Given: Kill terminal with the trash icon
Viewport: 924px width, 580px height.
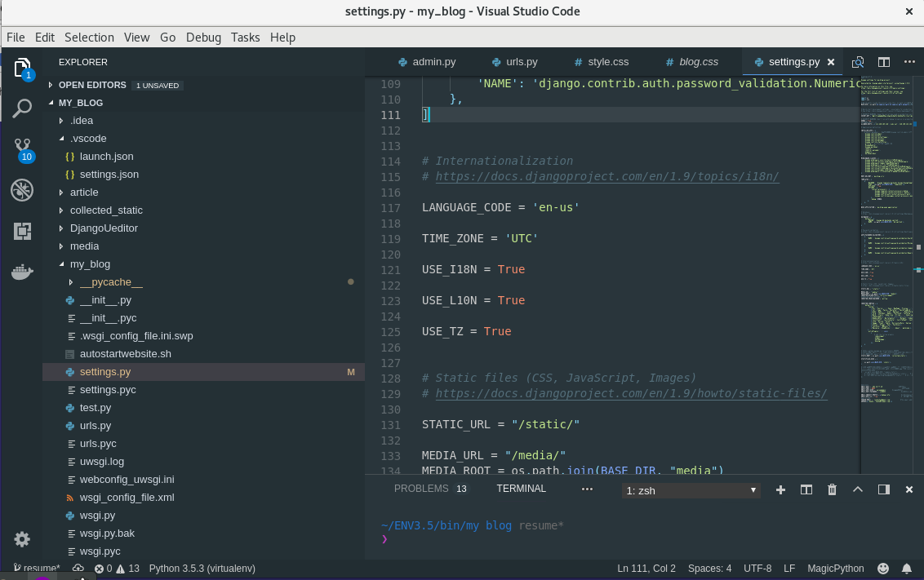Looking at the screenshot, I should pos(832,489).
